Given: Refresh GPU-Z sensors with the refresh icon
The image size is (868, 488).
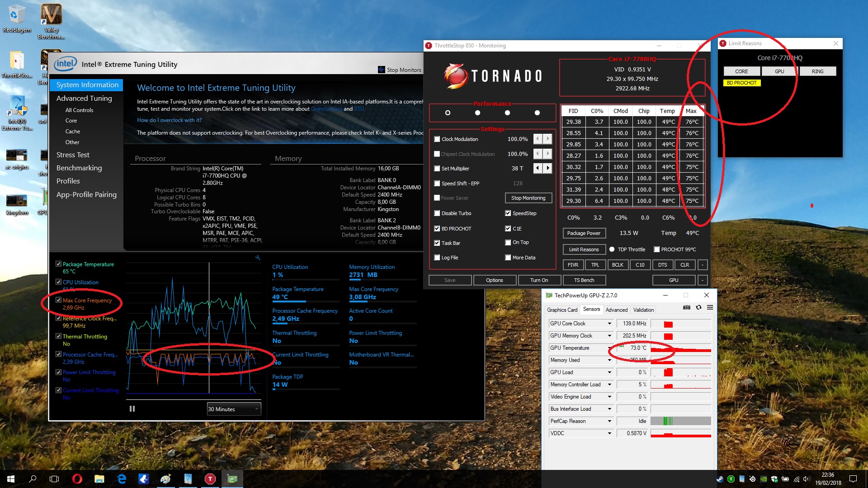Looking at the screenshot, I should click(698, 307).
